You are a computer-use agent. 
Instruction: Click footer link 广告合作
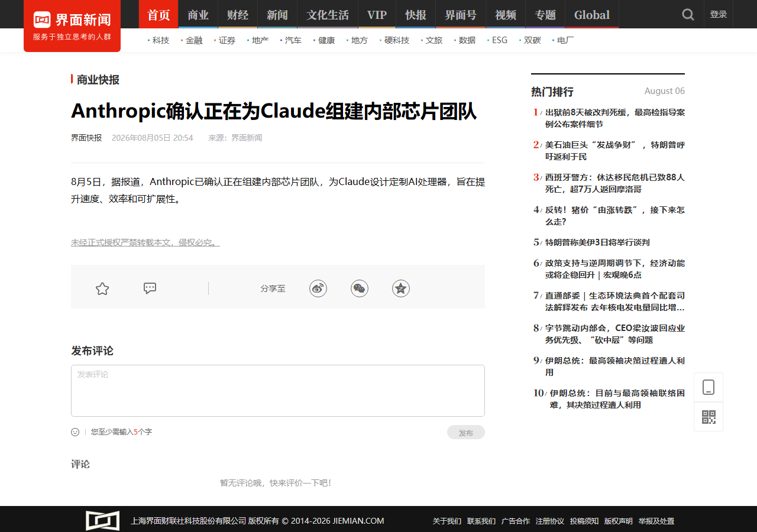pos(516,521)
